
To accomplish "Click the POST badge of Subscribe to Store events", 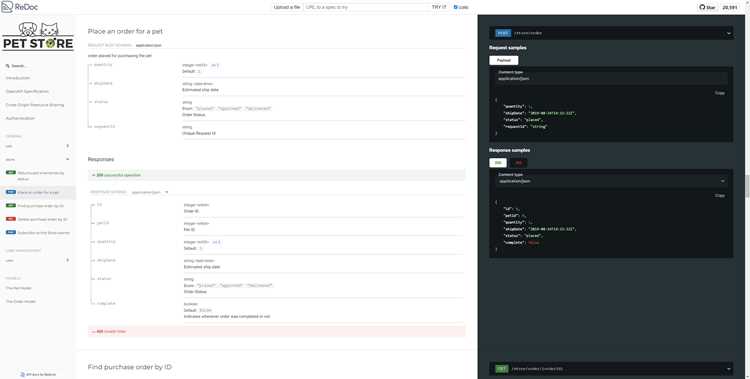I will 11,232.
